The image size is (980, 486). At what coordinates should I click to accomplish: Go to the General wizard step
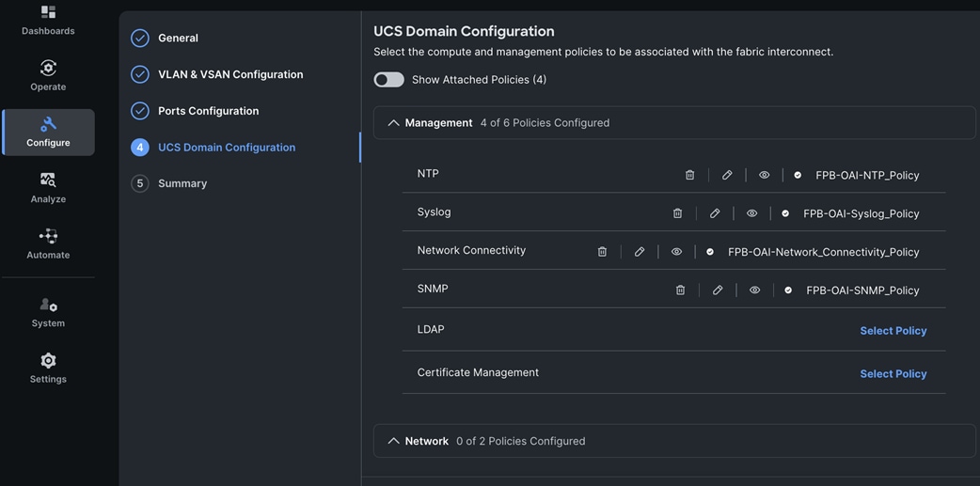tap(178, 39)
